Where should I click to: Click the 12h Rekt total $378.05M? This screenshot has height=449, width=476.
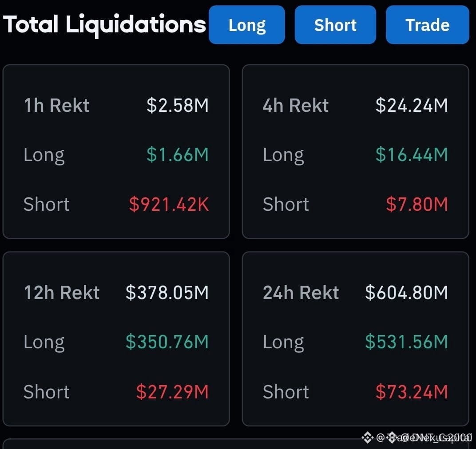tap(167, 292)
